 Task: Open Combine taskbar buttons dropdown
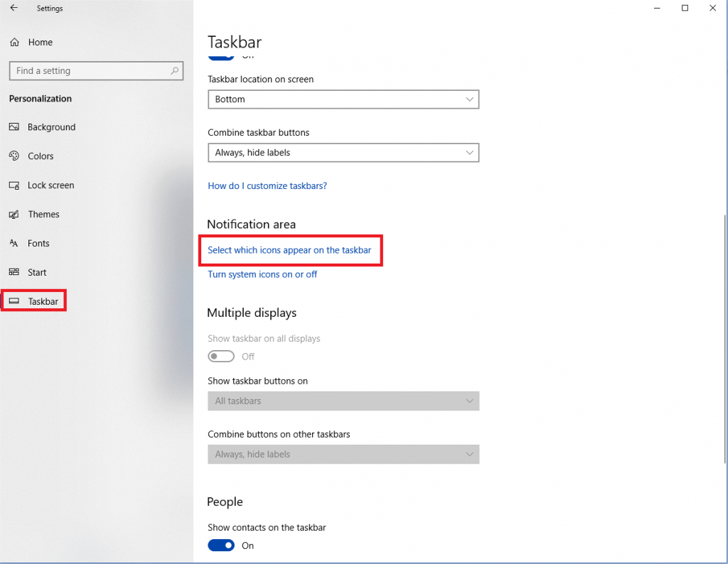click(343, 153)
